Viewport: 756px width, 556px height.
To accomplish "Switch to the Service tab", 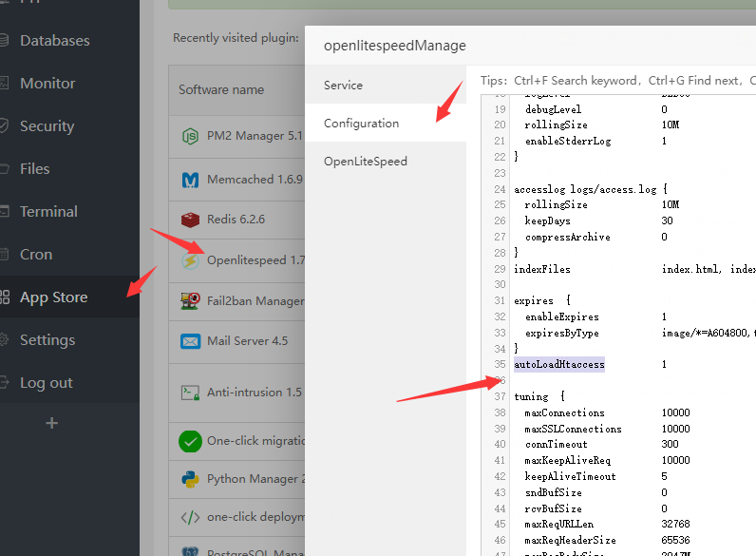I will point(386,85).
